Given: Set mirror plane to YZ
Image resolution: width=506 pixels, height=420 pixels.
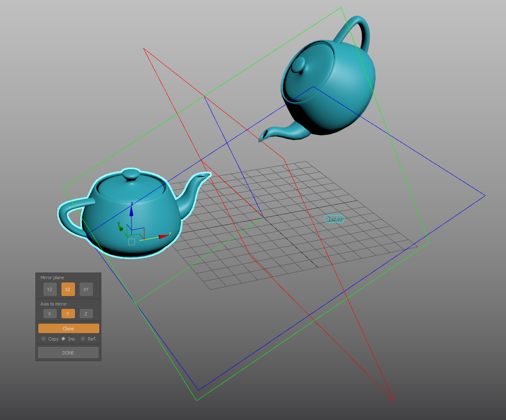Looking at the screenshot, I should point(49,289).
